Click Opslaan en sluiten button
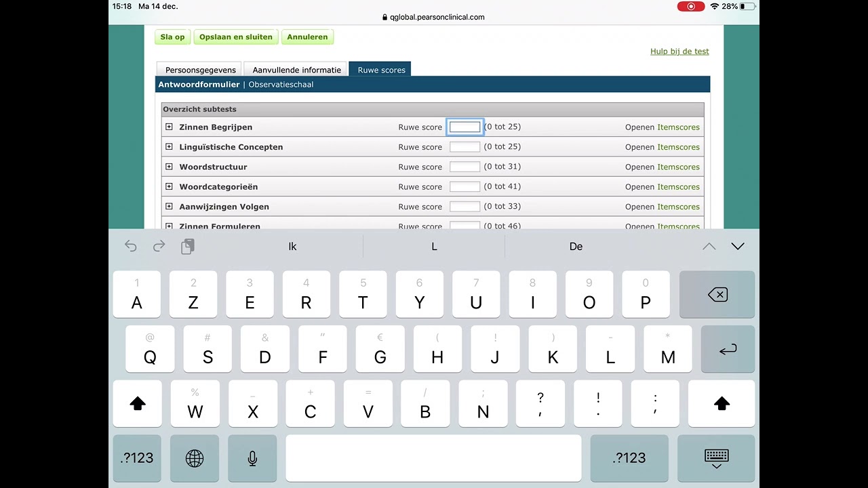This screenshot has width=868, height=488. coord(236,37)
